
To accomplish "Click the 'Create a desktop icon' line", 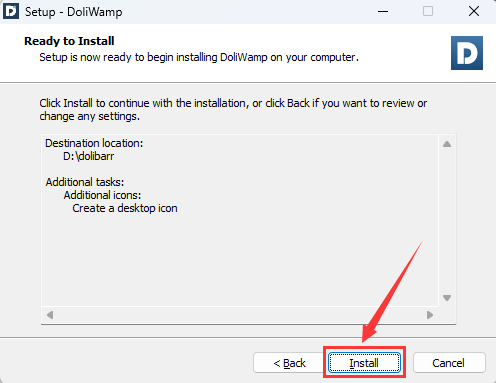I will point(125,208).
